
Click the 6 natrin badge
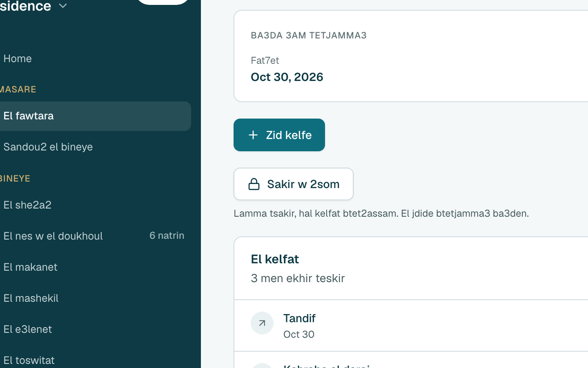167,236
